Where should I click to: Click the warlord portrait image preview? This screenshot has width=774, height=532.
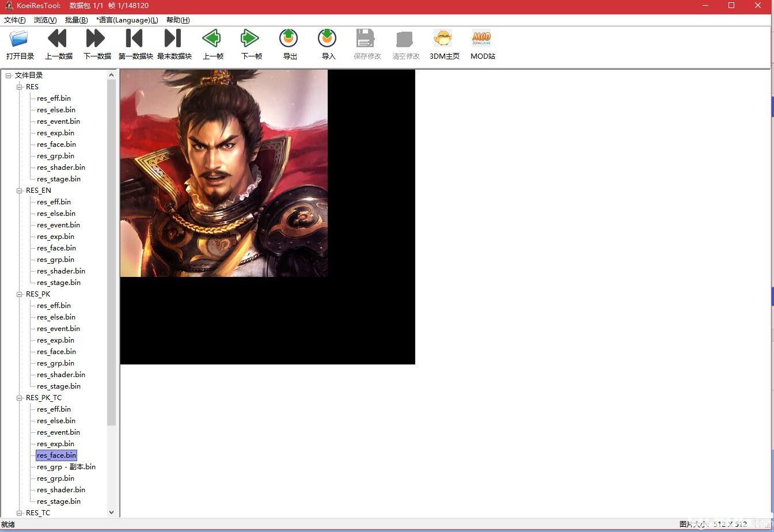pyautogui.click(x=224, y=173)
